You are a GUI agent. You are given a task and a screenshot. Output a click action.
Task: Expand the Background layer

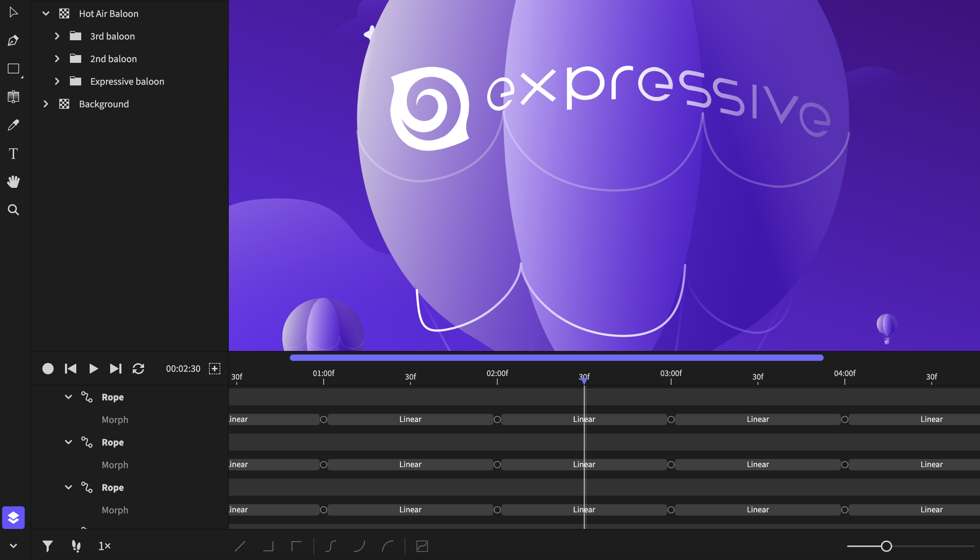pyautogui.click(x=46, y=104)
